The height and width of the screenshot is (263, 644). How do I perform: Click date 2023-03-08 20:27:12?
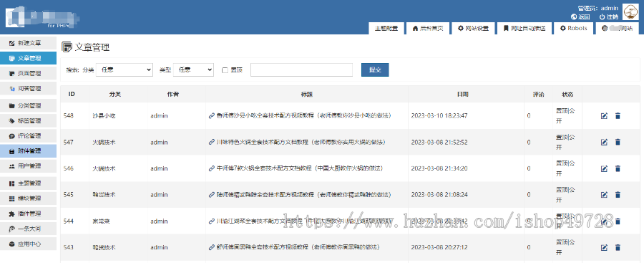[x=439, y=248]
